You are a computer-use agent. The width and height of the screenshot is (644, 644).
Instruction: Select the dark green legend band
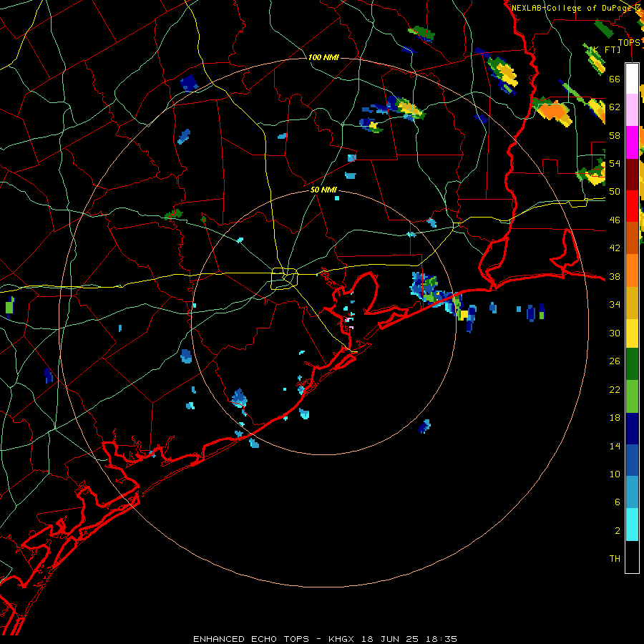(632, 364)
